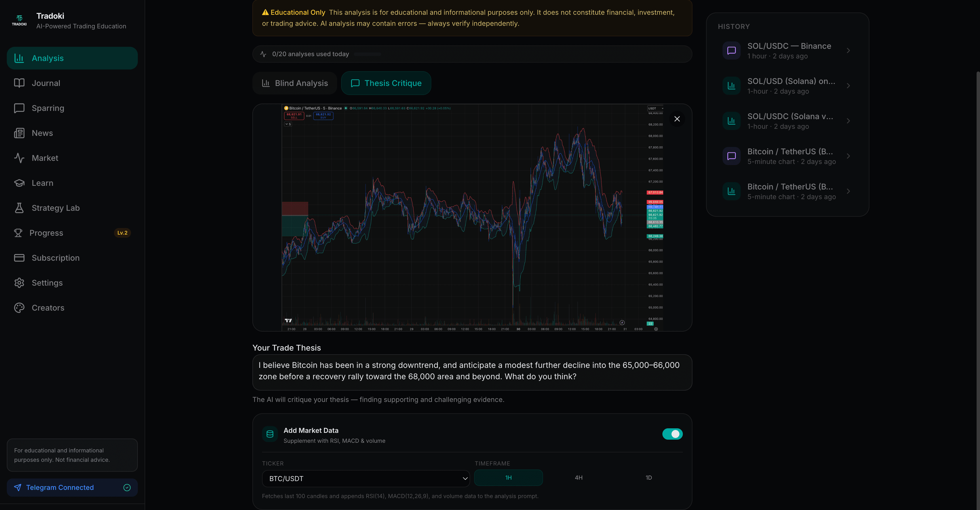Toggle the Add Market Data switch
The width and height of the screenshot is (980, 510).
tap(672, 434)
